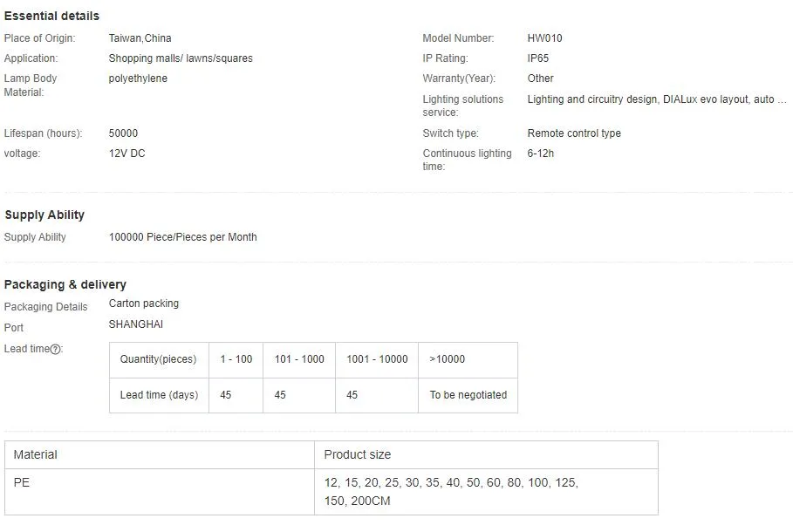The width and height of the screenshot is (793, 532).
Task: Click the 100000 Piece/Pieces per Month text
Action: (182, 237)
